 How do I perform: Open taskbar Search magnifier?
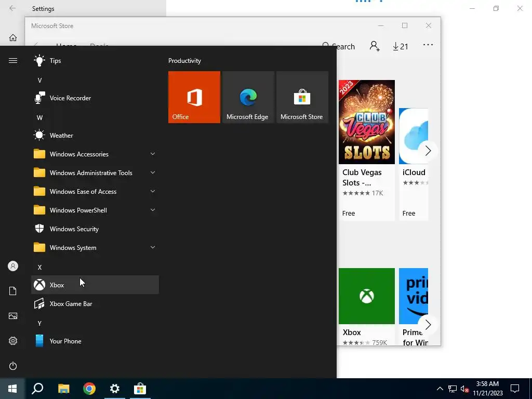click(37, 389)
